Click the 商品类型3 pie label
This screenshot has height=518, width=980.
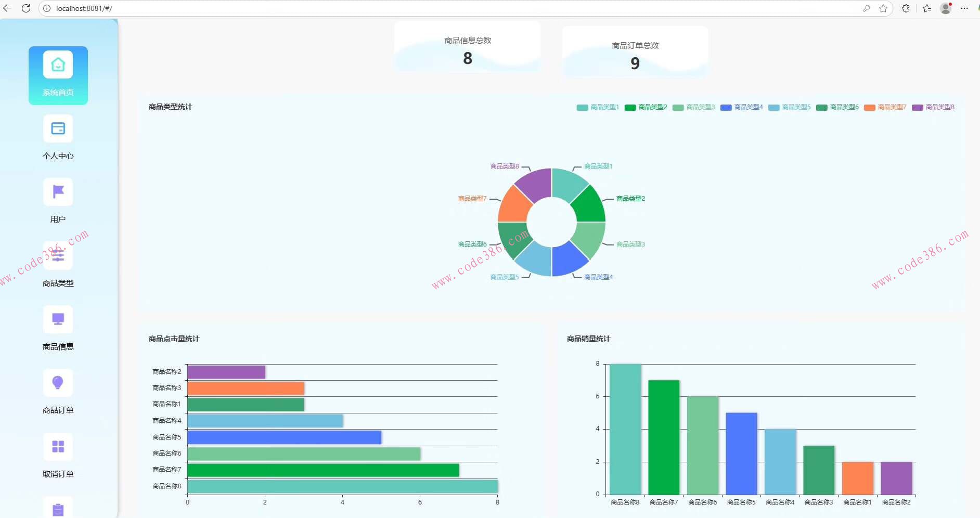pyautogui.click(x=630, y=244)
